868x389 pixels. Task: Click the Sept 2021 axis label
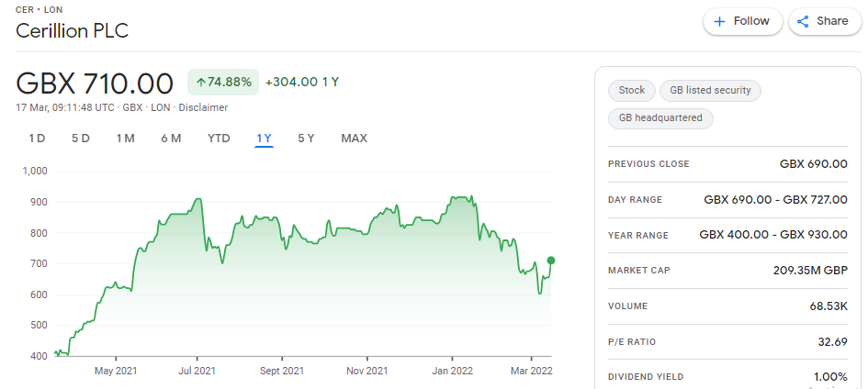click(x=282, y=371)
